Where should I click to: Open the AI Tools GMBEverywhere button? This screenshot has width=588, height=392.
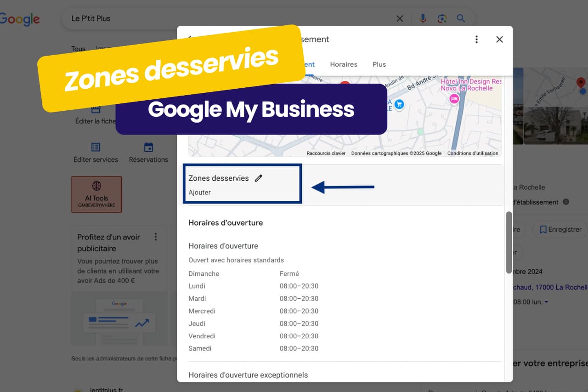96,194
